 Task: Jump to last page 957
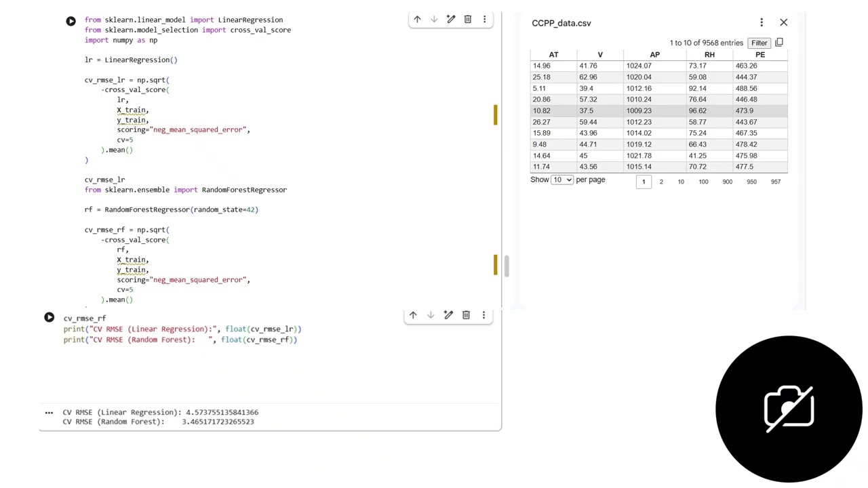[x=776, y=182]
